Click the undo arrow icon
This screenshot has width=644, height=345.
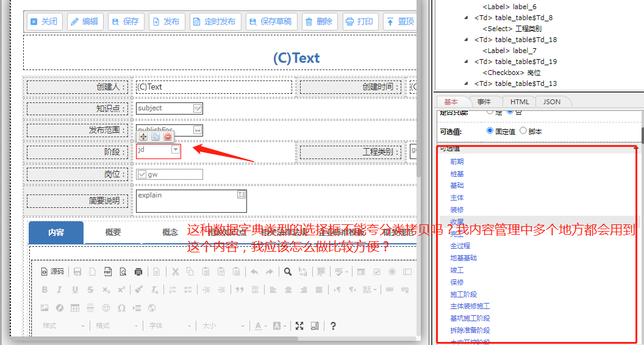tap(254, 271)
